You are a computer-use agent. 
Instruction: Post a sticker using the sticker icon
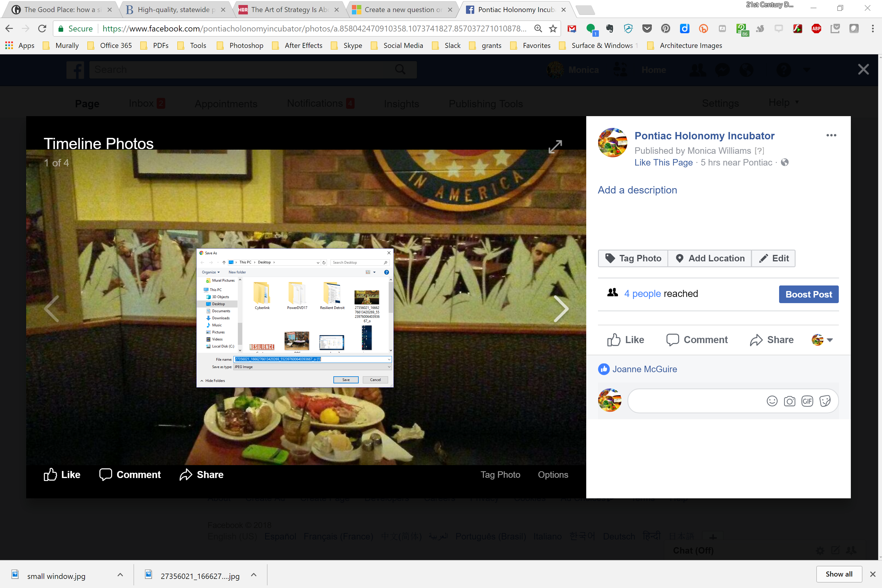pyautogui.click(x=825, y=401)
